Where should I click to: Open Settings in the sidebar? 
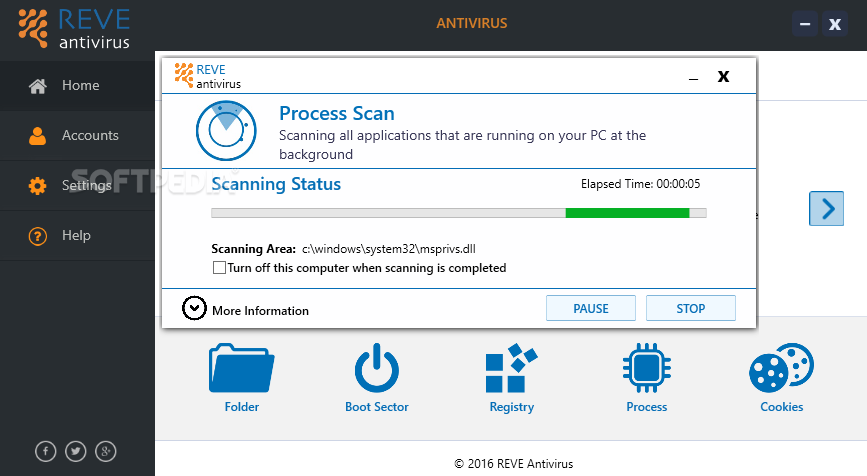[77, 185]
